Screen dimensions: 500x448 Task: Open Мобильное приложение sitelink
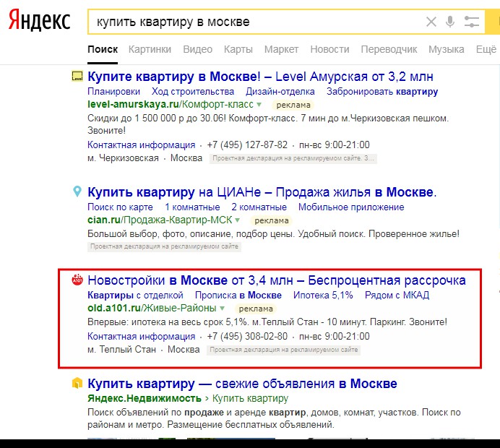click(x=351, y=207)
